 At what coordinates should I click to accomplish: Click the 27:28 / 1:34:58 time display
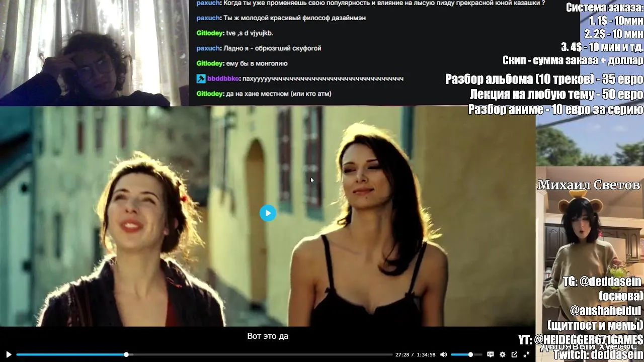click(415, 355)
